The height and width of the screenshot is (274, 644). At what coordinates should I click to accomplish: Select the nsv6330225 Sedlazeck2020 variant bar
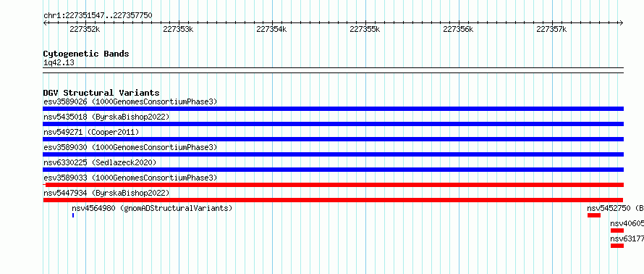[x=333, y=170]
